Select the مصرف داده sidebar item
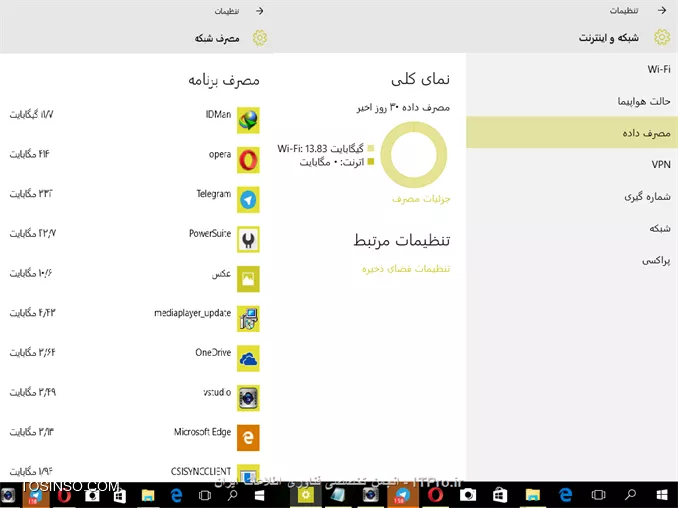This screenshot has height=508, width=678. 572,133
